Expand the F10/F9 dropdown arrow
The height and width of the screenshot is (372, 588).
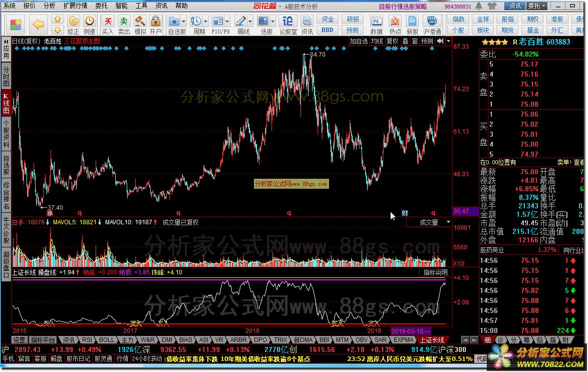tap(227, 22)
